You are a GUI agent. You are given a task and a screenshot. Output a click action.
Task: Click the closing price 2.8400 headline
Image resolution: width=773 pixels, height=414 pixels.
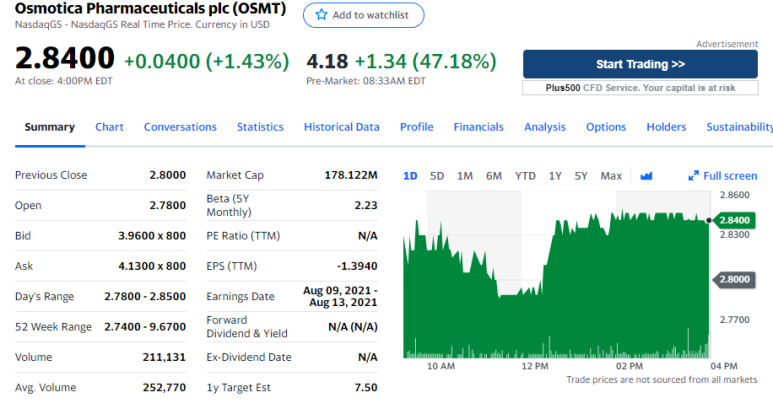click(65, 58)
